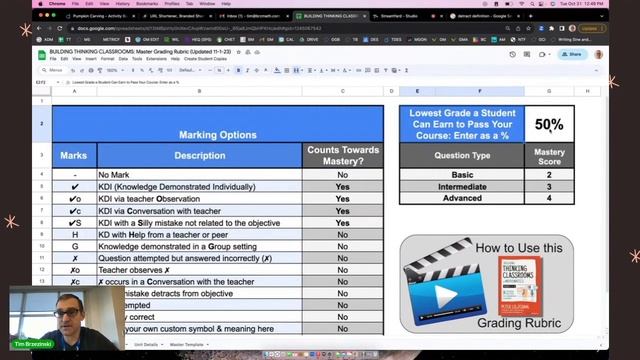This screenshot has width=640, height=360.
Task: Click the Wi-Fi status icon
Action: tap(522, 4)
